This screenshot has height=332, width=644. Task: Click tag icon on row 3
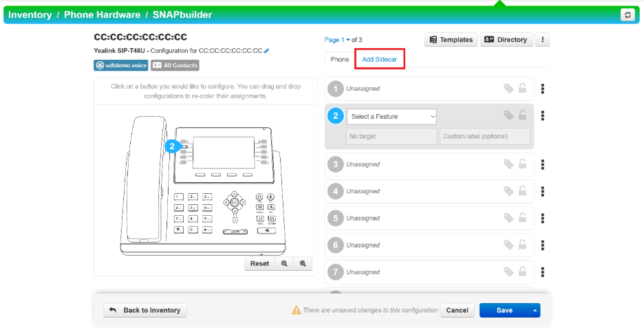509,164
